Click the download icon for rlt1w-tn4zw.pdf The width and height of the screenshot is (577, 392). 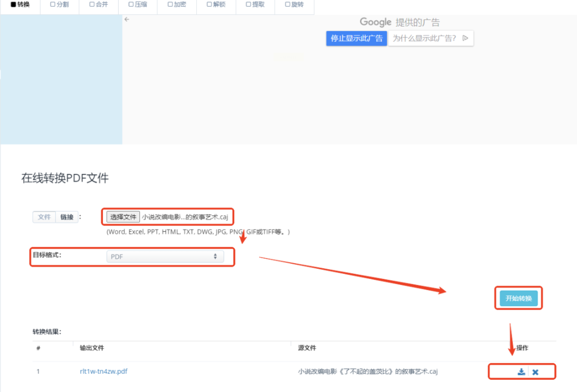(x=521, y=372)
